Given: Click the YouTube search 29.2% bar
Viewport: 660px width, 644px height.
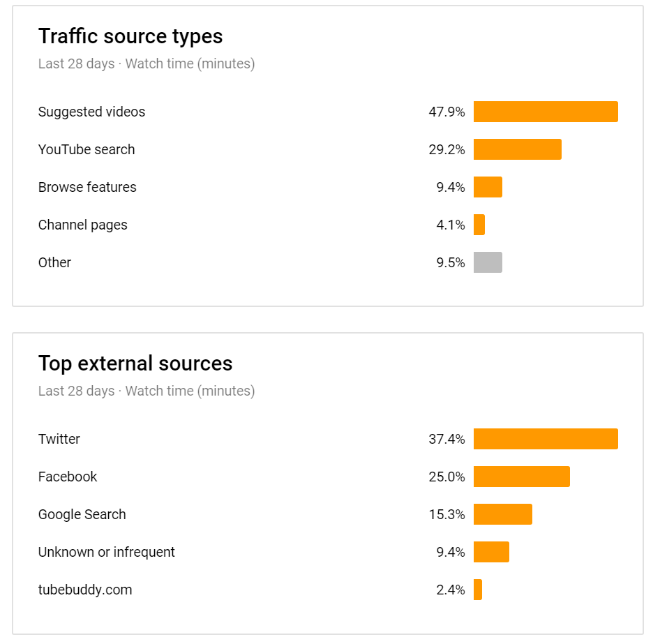Looking at the screenshot, I should point(517,149).
